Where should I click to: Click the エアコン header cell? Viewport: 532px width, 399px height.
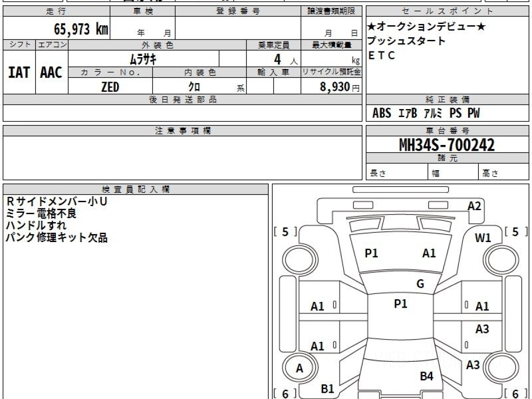(52, 45)
